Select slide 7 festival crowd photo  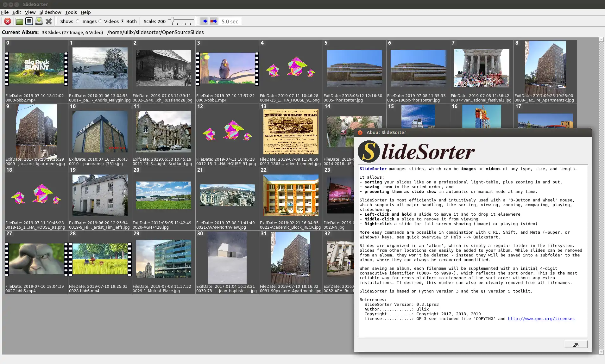click(x=482, y=68)
